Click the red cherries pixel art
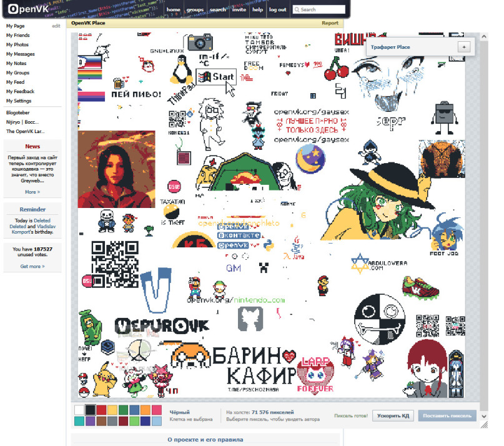Screen dimensions: 504x446 tap(336, 69)
